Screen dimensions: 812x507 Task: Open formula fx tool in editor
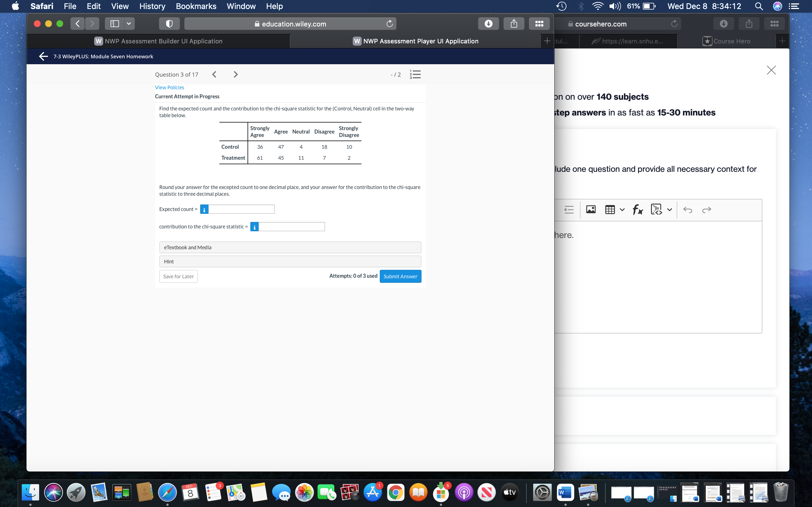(x=637, y=210)
